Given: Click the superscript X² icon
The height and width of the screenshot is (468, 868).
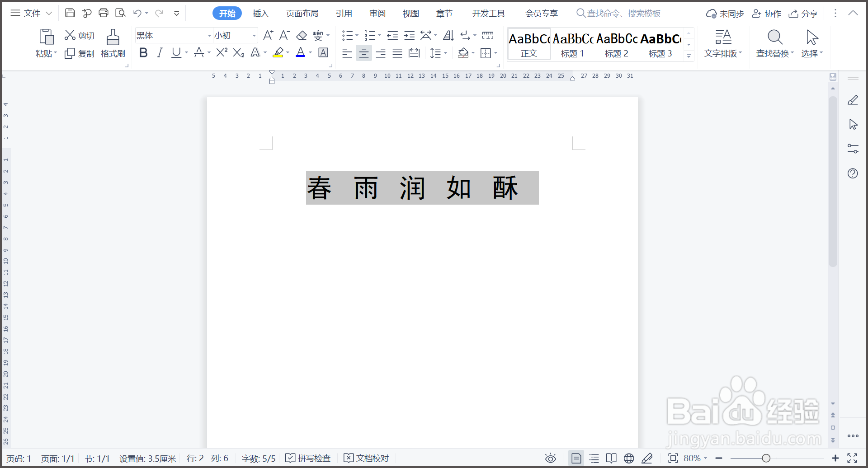Looking at the screenshot, I should click(221, 52).
